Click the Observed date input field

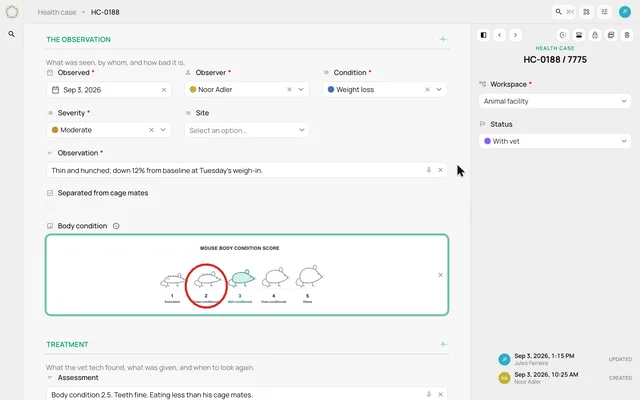click(109, 90)
